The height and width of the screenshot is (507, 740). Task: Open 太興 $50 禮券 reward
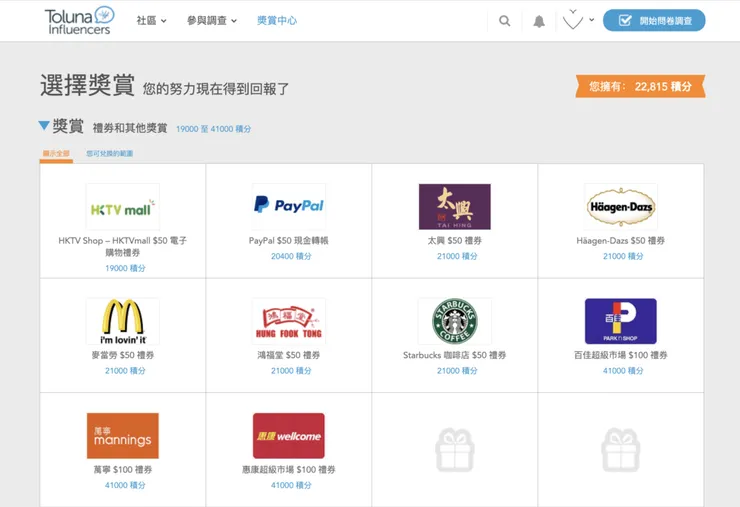tap(455, 241)
